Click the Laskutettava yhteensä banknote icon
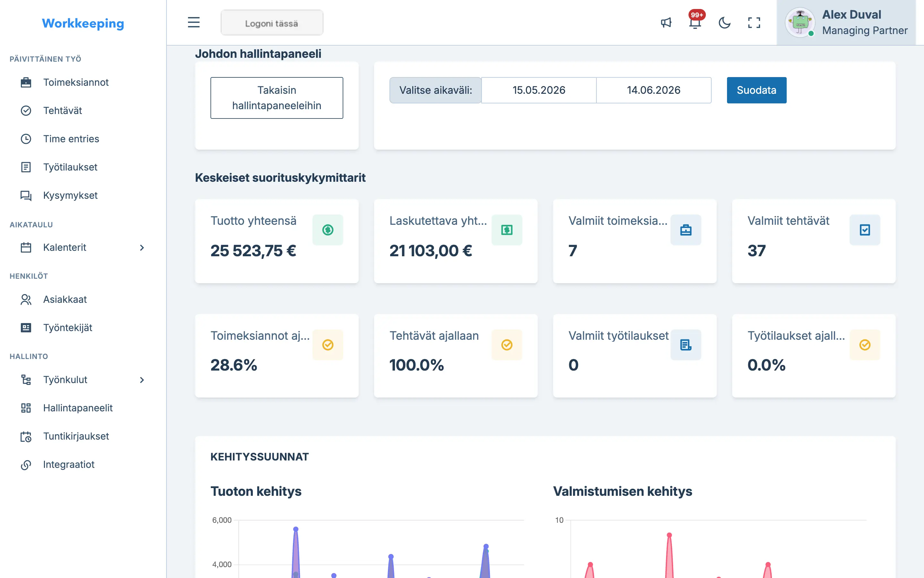Viewport: 924px width, 578px height. click(x=507, y=230)
